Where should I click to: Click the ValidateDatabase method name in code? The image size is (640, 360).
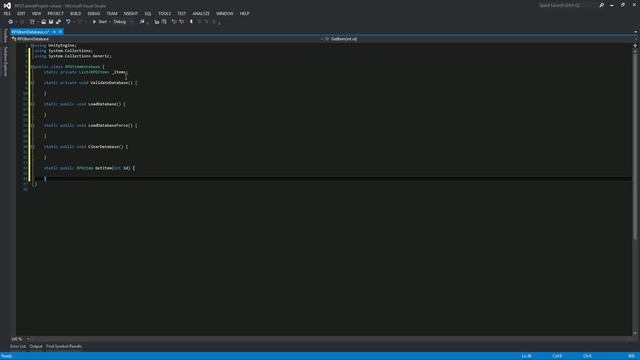(x=109, y=83)
